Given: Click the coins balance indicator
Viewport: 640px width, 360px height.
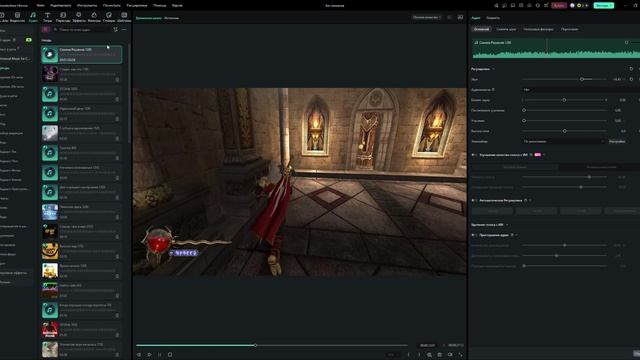Looking at the screenshot, I should click(x=582, y=5).
